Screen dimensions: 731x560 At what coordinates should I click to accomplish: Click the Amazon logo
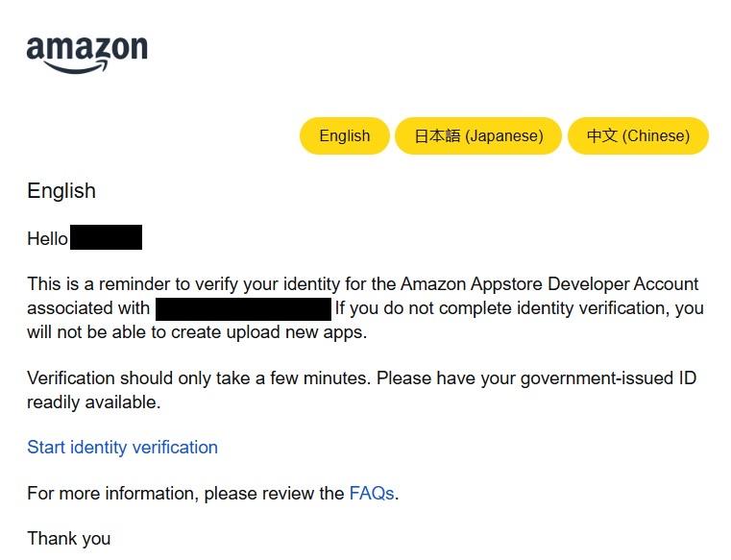[86, 50]
